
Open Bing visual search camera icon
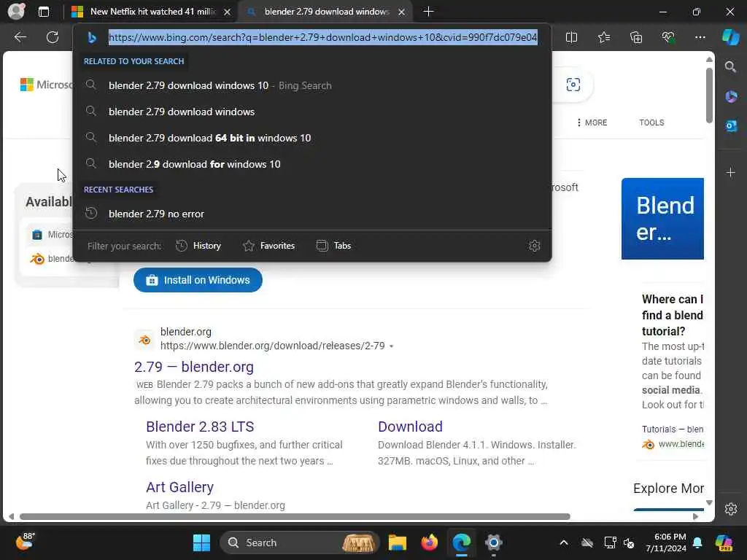tap(573, 85)
